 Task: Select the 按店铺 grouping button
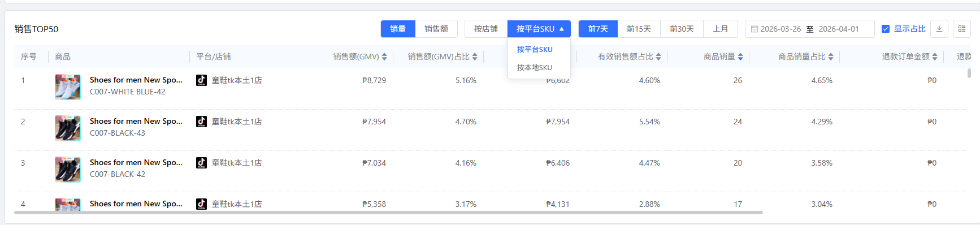(486, 29)
